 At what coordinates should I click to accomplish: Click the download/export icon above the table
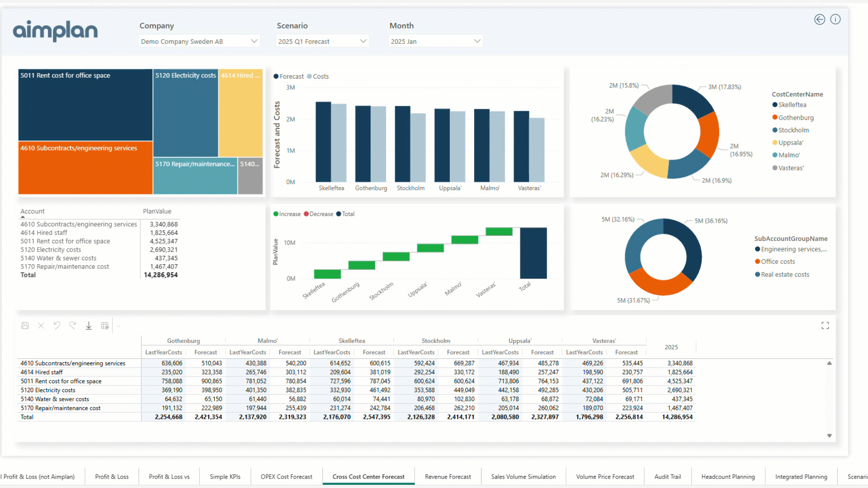[x=89, y=325]
